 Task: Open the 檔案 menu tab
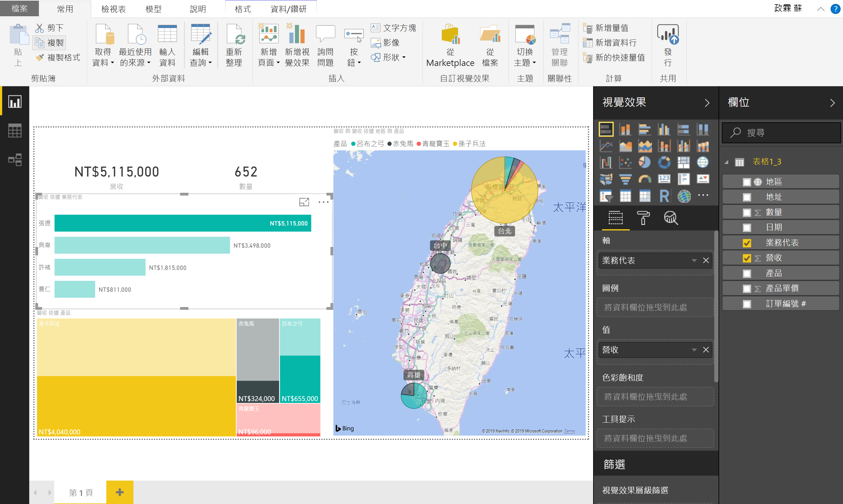(19, 9)
